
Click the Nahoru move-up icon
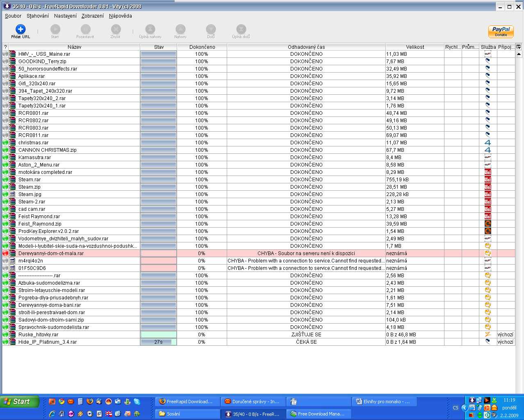click(x=180, y=29)
